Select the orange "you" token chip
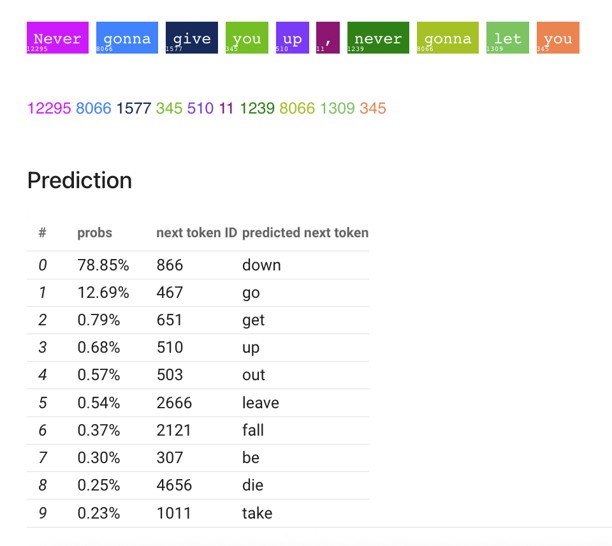Image resolution: width=612 pixels, height=546 pixels. (x=558, y=38)
